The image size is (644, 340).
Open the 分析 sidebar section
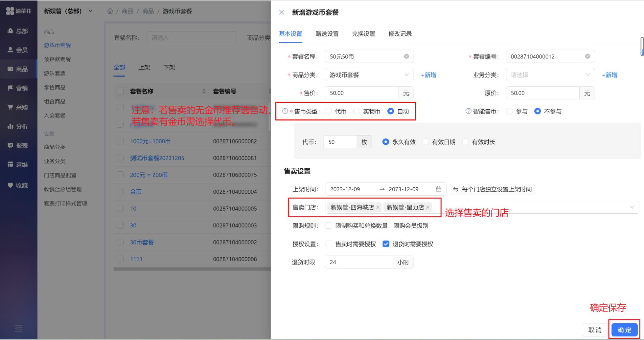(18, 126)
